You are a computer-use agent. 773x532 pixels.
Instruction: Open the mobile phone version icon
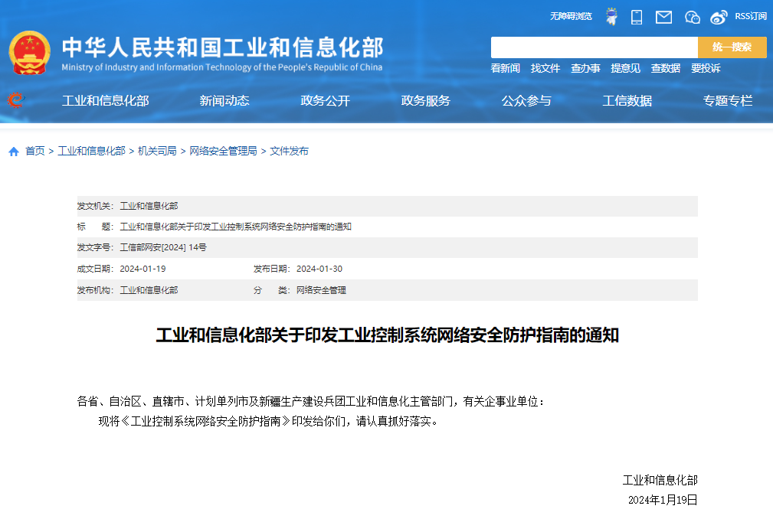pyautogui.click(x=637, y=17)
